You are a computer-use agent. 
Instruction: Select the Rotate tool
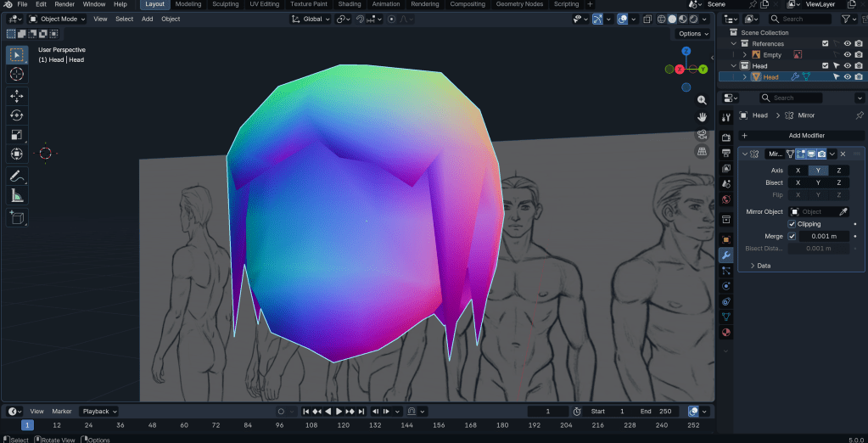click(x=16, y=115)
